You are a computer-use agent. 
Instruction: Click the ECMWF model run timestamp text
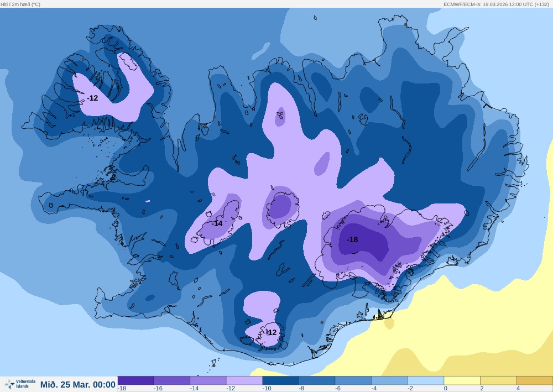496,4
